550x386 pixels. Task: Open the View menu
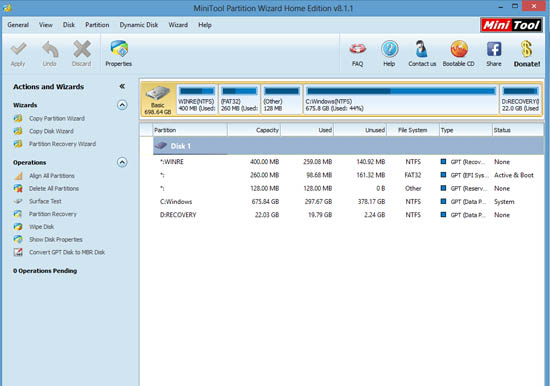[46, 25]
